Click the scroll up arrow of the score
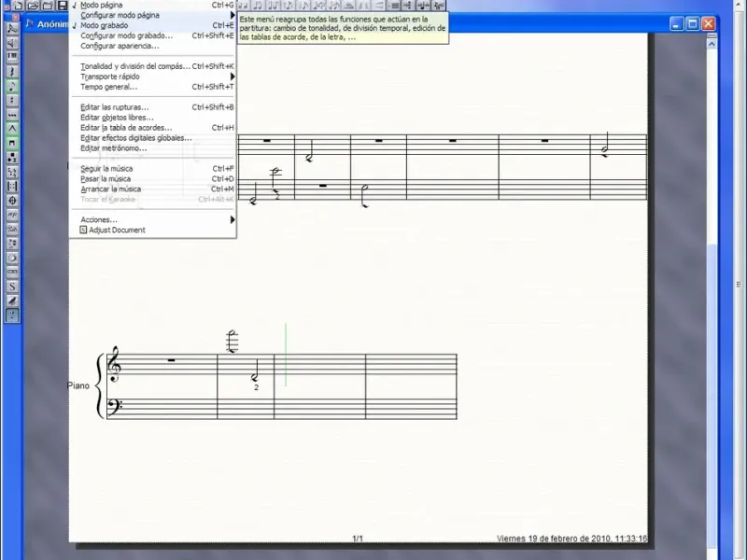Viewport: 747px width, 560px height. (712, 44)
